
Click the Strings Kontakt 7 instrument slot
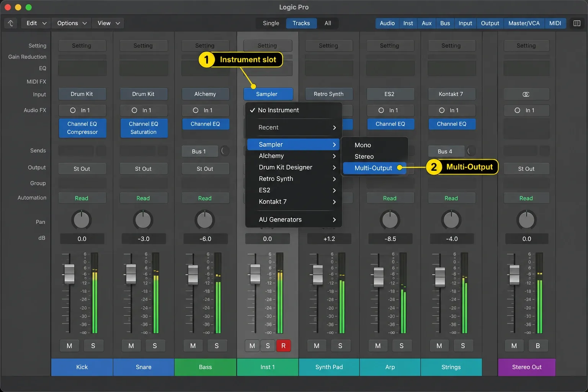coord(451,94)
